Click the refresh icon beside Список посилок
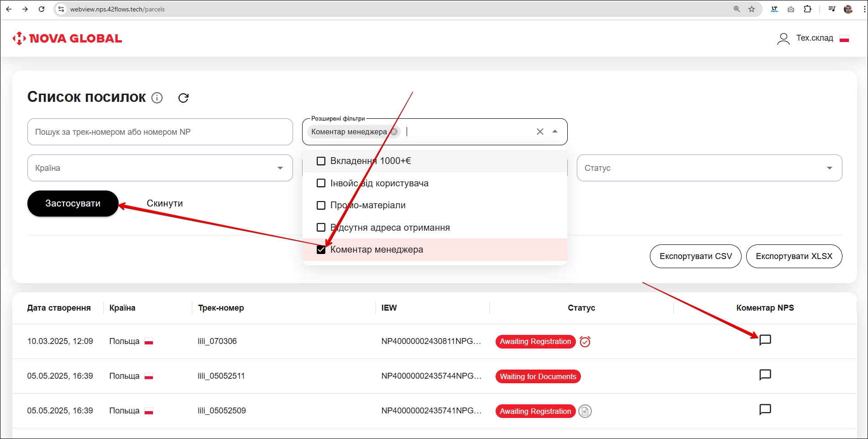Viewport: 868px width, 439px height. click(x=183, y=98)
